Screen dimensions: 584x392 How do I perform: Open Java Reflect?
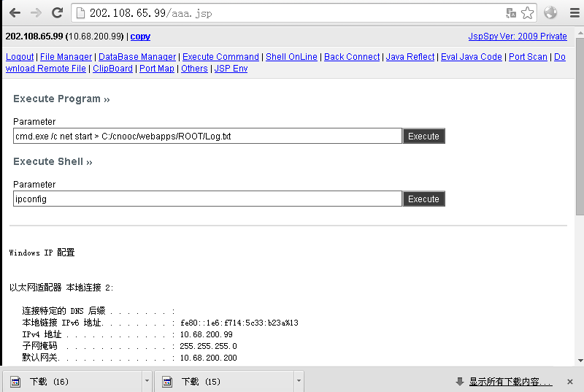(410, 57)
